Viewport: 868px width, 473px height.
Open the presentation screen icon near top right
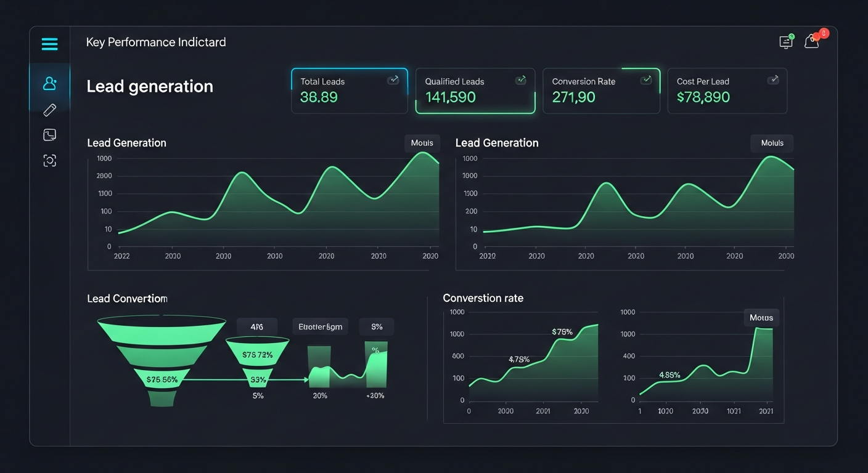pyautogui.click(x=785, y=41)
